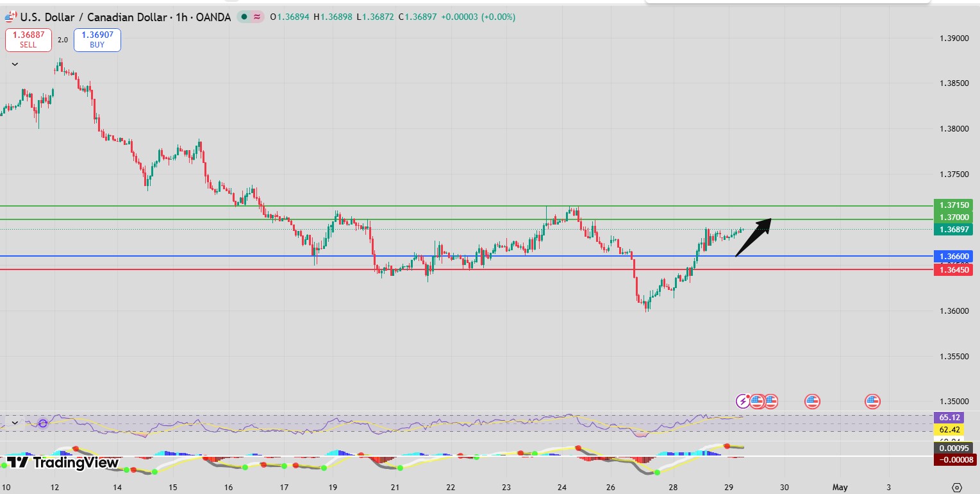Toggle the pink approximate-data indicator badge
Screen dimensions: 980x494
[x=257, y=17]
